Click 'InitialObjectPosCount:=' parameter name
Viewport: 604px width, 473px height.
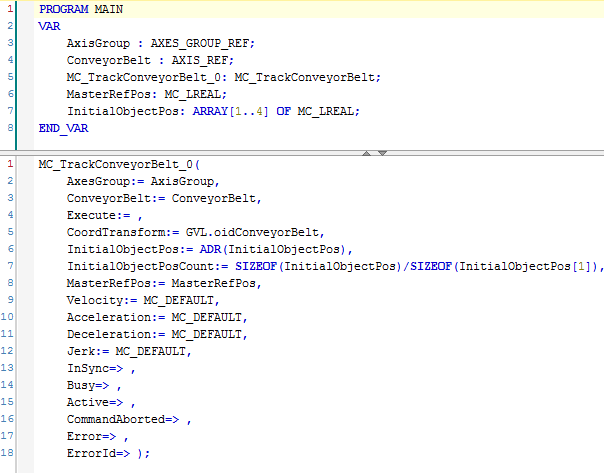click(x=148, y=266)
